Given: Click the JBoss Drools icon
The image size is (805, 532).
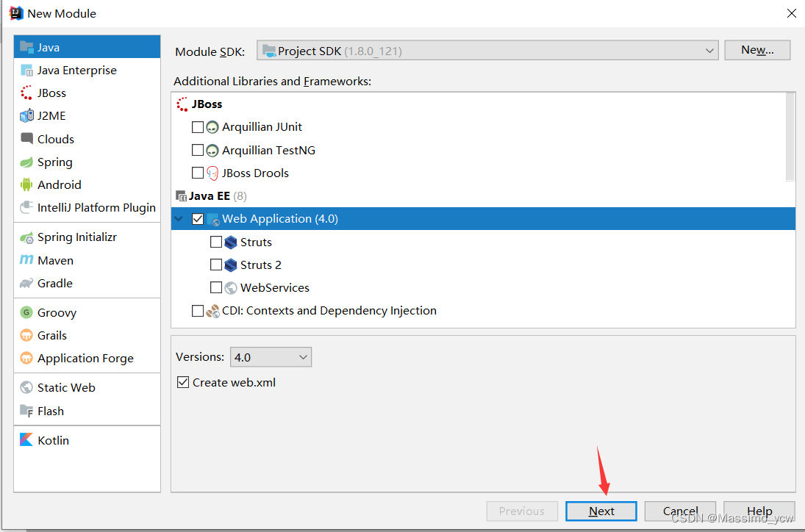Looking at the screenshot, I should (212, 173).
